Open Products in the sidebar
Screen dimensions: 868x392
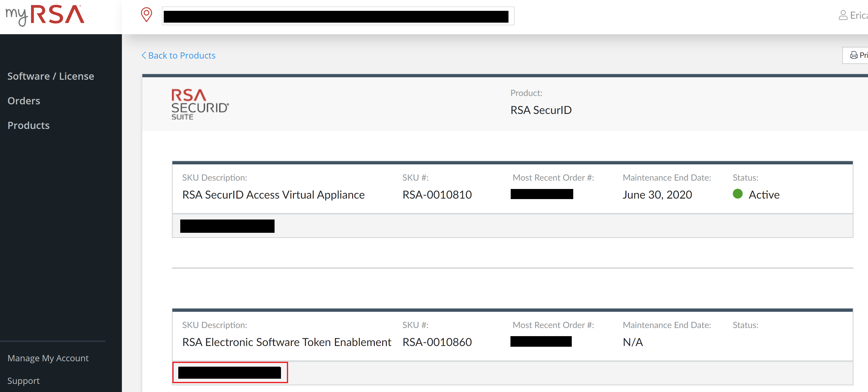tap(28, 125)
